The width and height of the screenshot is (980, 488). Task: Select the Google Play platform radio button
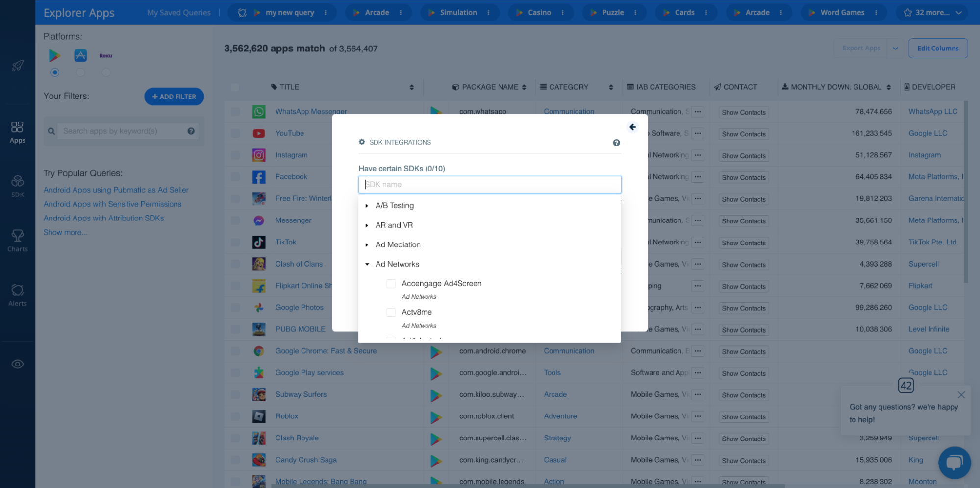[55, 73]
